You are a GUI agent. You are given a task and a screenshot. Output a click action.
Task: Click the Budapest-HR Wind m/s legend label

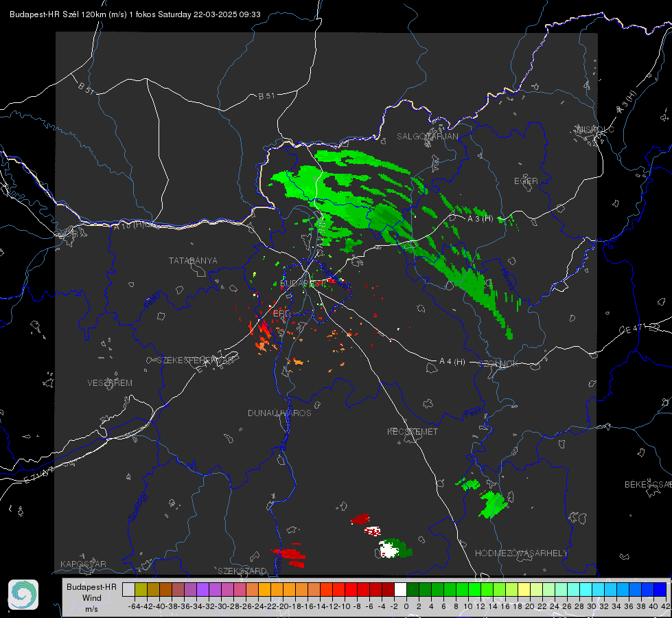click(91, 598)
